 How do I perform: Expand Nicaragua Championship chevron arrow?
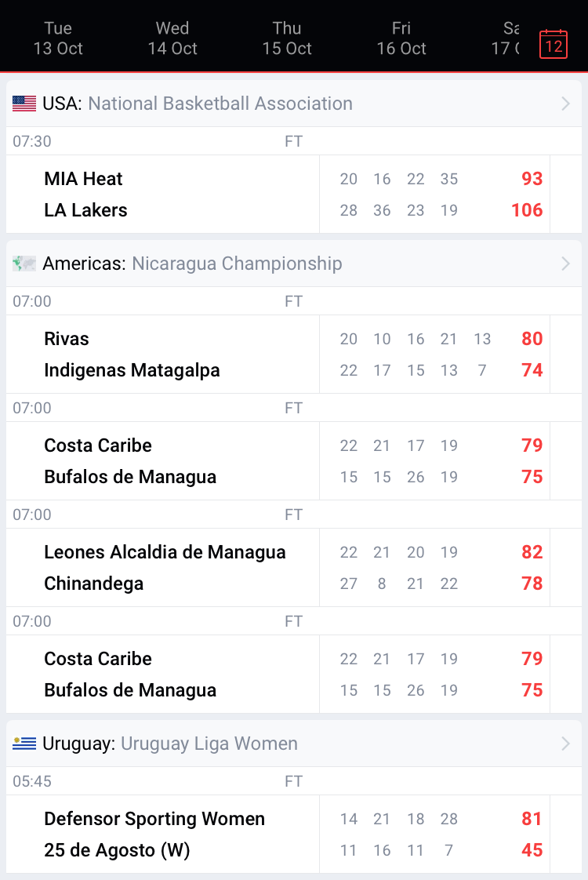tap(565, 264)
